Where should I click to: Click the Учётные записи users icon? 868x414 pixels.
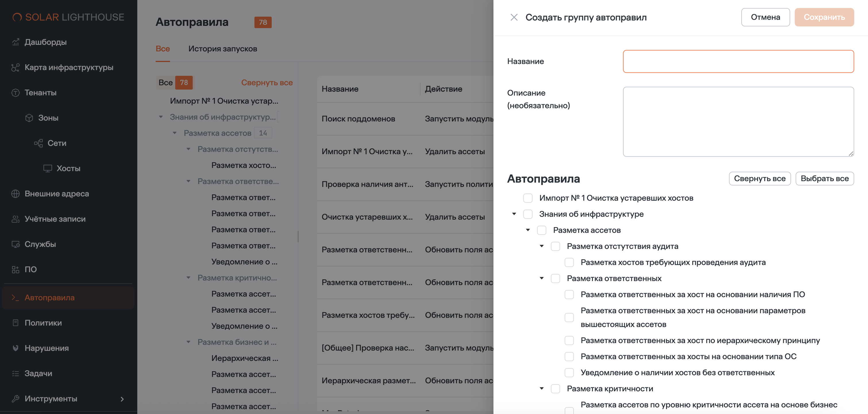pos(16,219)
